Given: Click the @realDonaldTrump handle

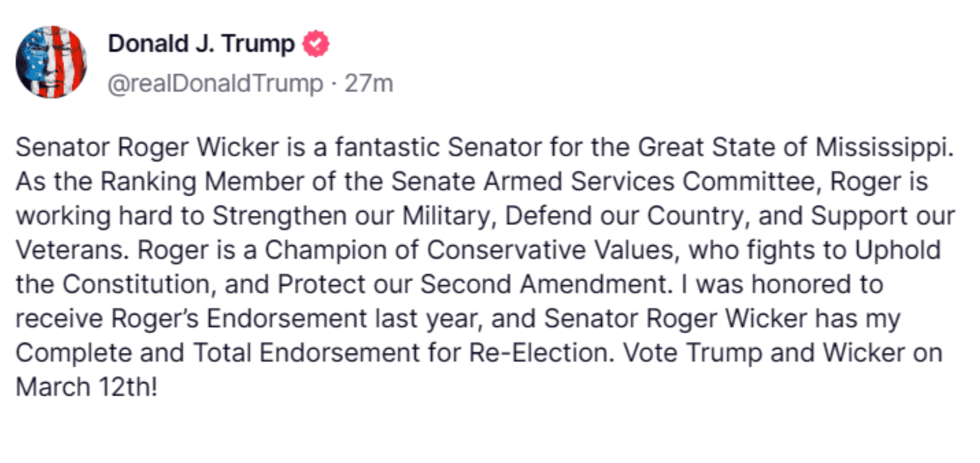Looking at the screenshot, I should 215,83.
